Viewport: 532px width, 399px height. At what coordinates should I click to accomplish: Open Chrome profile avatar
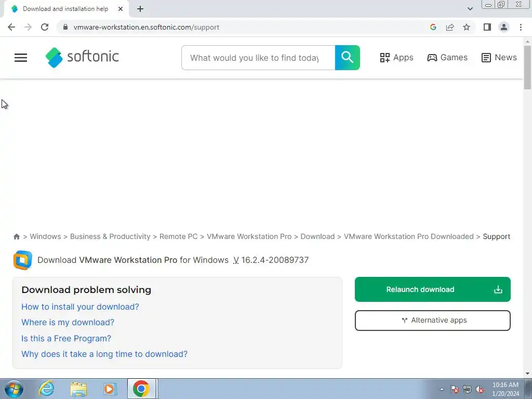(x=504, y=27)
